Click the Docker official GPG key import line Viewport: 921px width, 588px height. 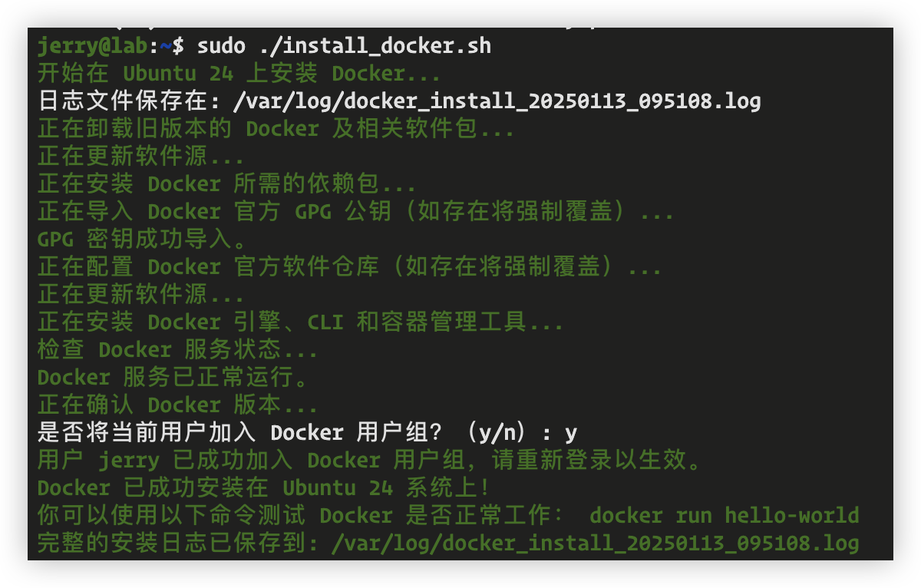pos(355,212)
